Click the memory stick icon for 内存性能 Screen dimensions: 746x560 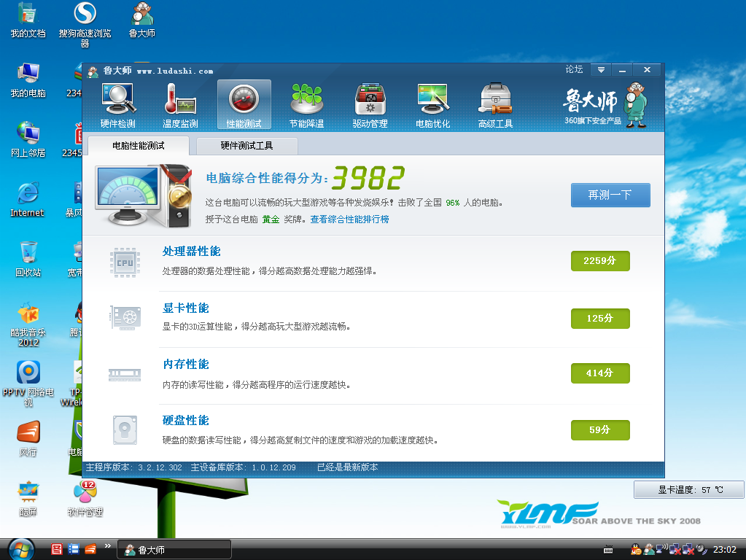[x=125, y=375]
